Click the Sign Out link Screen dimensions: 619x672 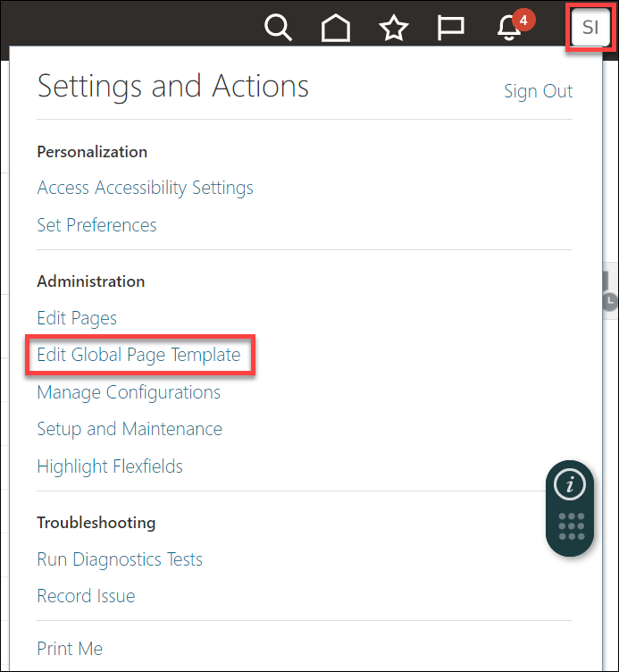tap(538, 91)
